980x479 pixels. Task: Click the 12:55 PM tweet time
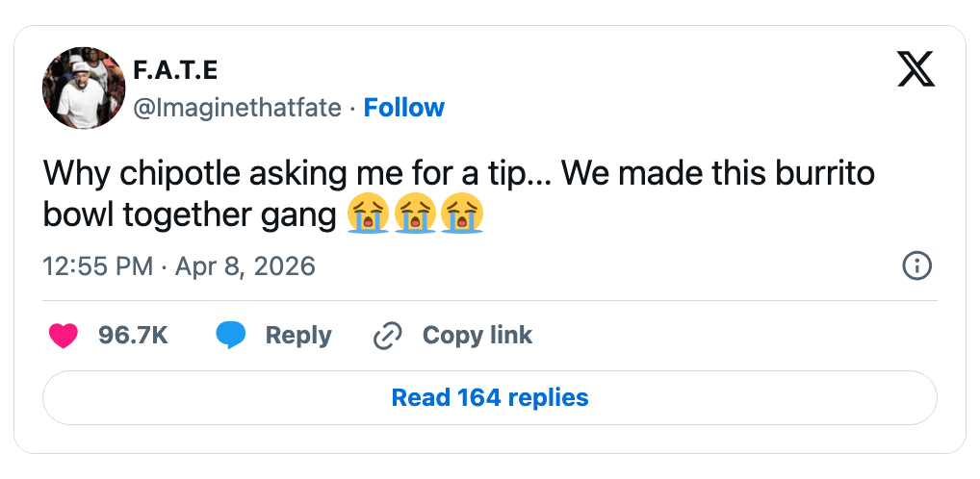point(98,265)
